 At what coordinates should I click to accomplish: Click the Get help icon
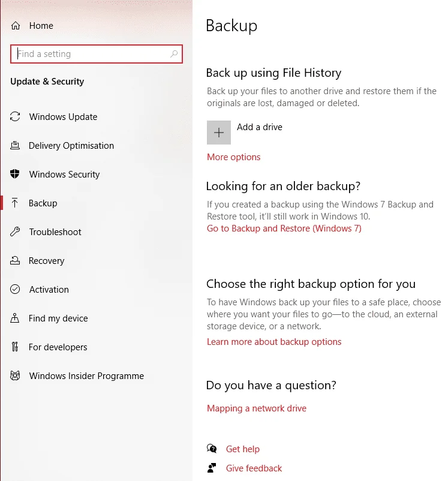(x=212, y=449)
